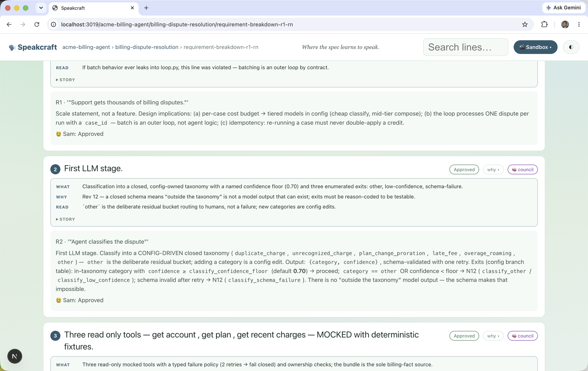Click the classify_schema_failure code token
Screen dimensions: 588x371
(264, 280)
